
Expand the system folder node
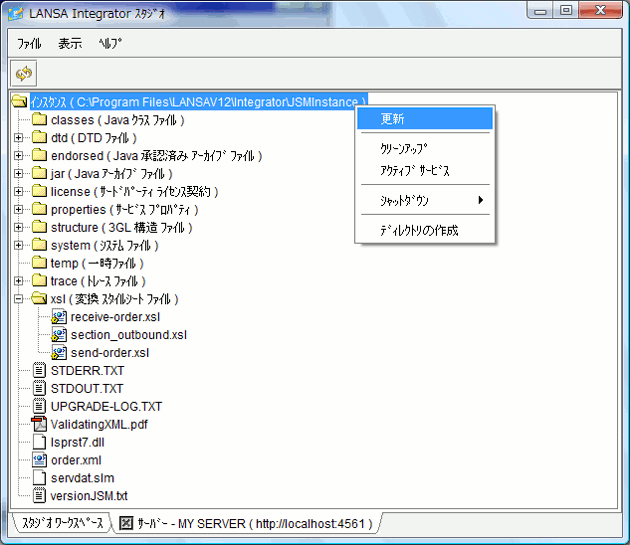pyautogui.click(x=18, y=245)
